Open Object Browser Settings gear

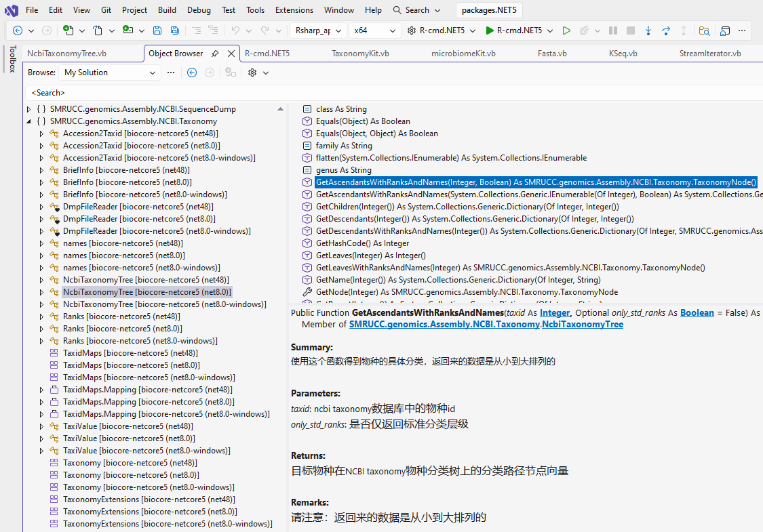[x=252, y=73]
